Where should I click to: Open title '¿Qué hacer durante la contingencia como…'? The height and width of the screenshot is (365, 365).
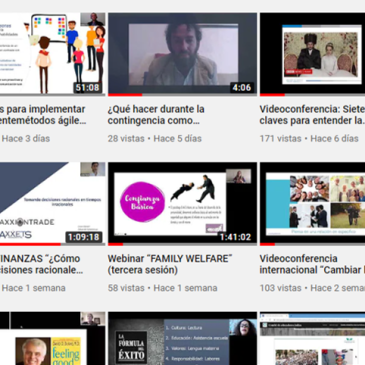pyautogui.click(x=156, y=115)
